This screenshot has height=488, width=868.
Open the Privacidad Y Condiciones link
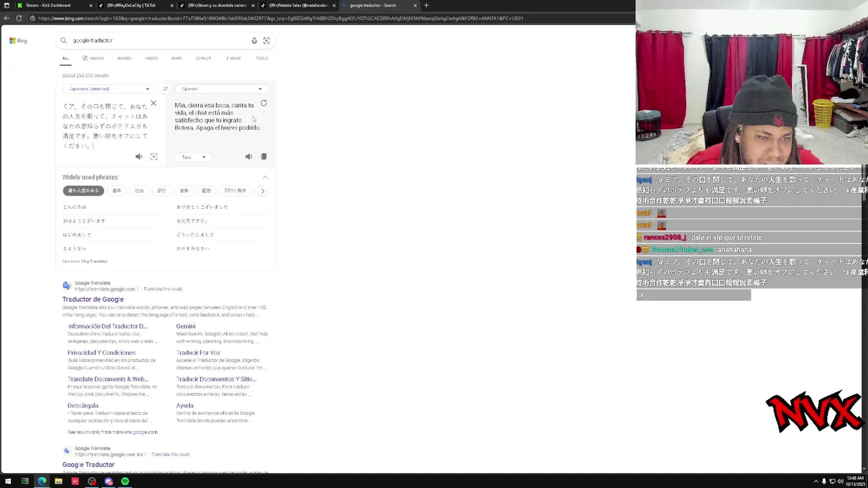[x=102, y=353]
